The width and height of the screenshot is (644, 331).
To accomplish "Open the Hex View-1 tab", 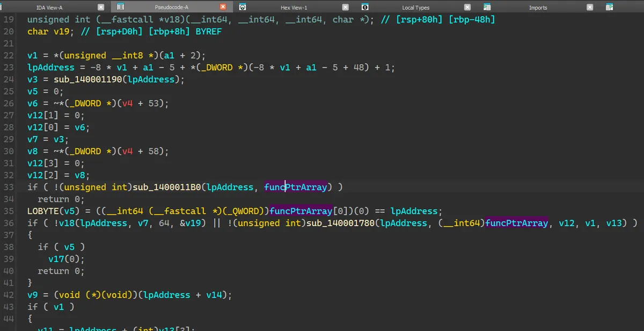I will coord(294,8).
